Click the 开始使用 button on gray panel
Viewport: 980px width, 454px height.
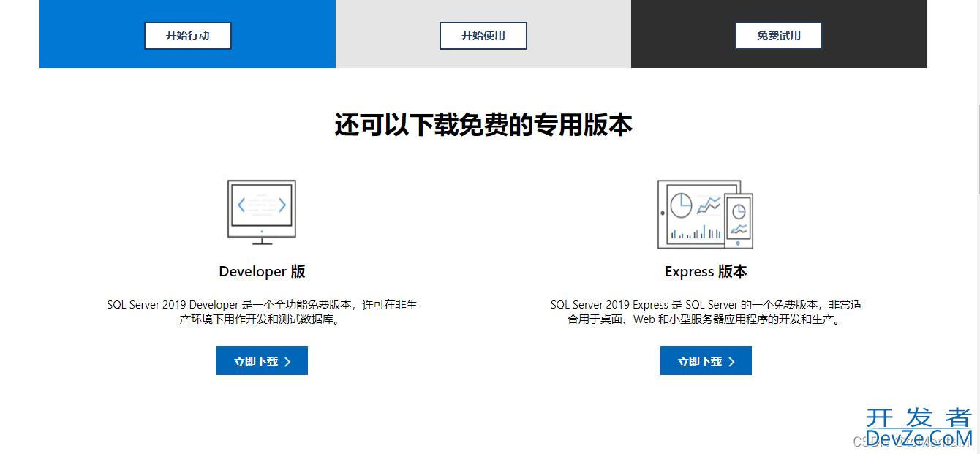click(483, 36)
